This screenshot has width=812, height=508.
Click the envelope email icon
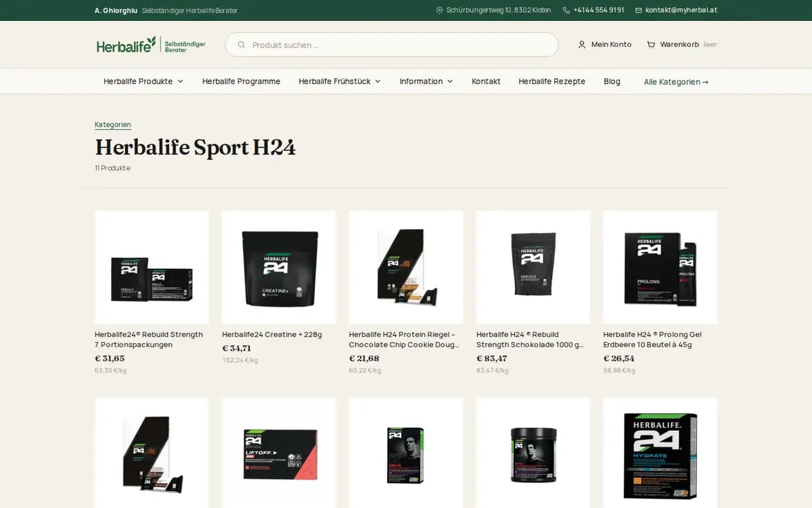639,10
